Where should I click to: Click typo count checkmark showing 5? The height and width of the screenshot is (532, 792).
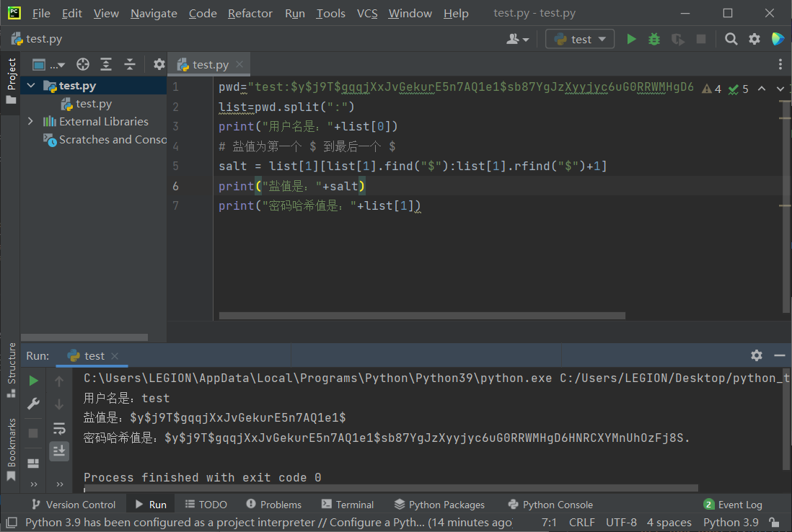tap(739, 89)
